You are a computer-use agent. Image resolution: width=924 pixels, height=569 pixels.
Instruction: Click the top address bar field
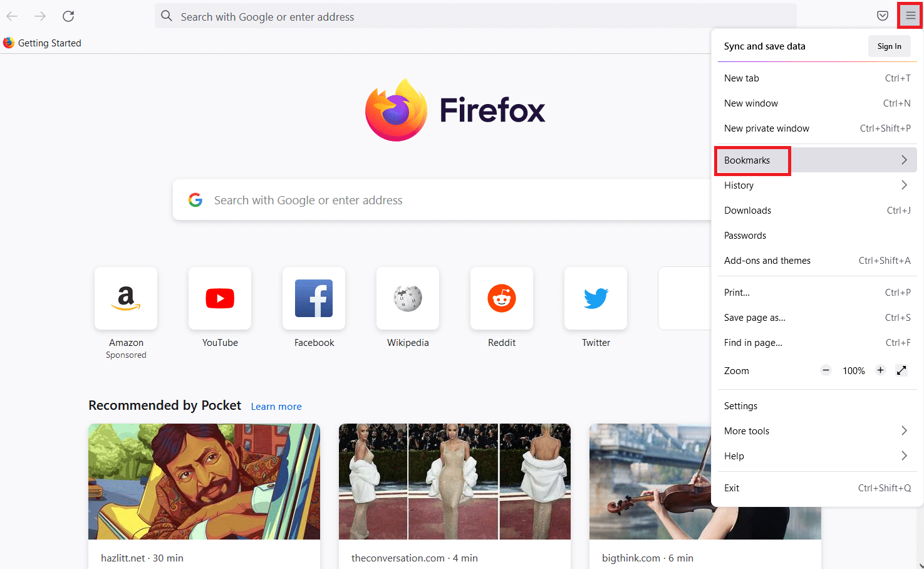[475, 16]
